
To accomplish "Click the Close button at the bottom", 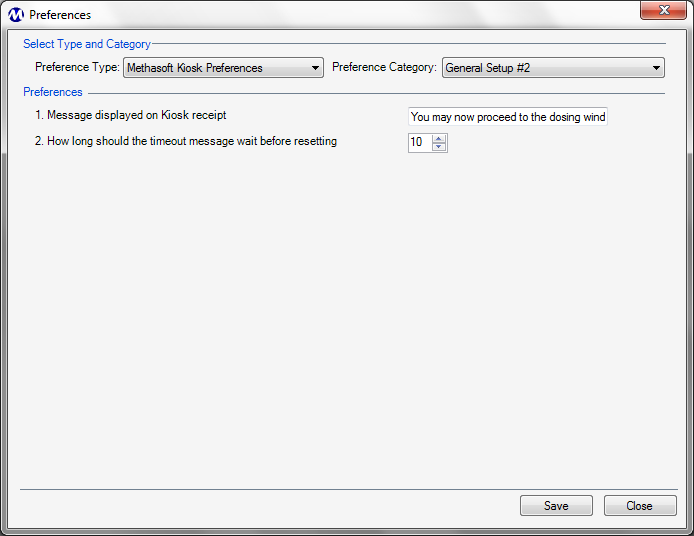I will pos(640,505).
